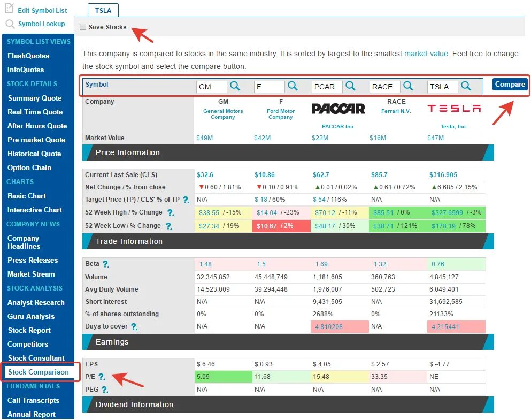Screen dimensions: 531x420
Task: Open the Edit Symbol List link
Action: 42,11
